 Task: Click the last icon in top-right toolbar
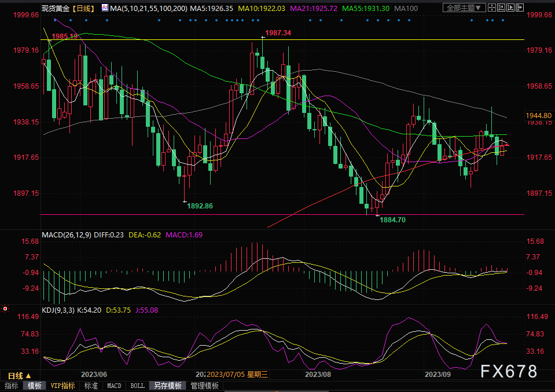pyautogui.click(x=521, y=8)
